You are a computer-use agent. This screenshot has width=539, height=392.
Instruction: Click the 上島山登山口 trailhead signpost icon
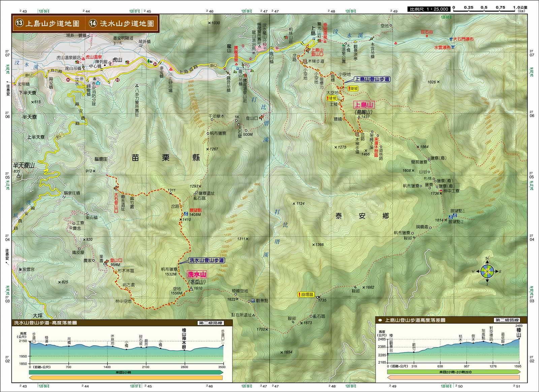pyautogui.click(x=308, y=50)
